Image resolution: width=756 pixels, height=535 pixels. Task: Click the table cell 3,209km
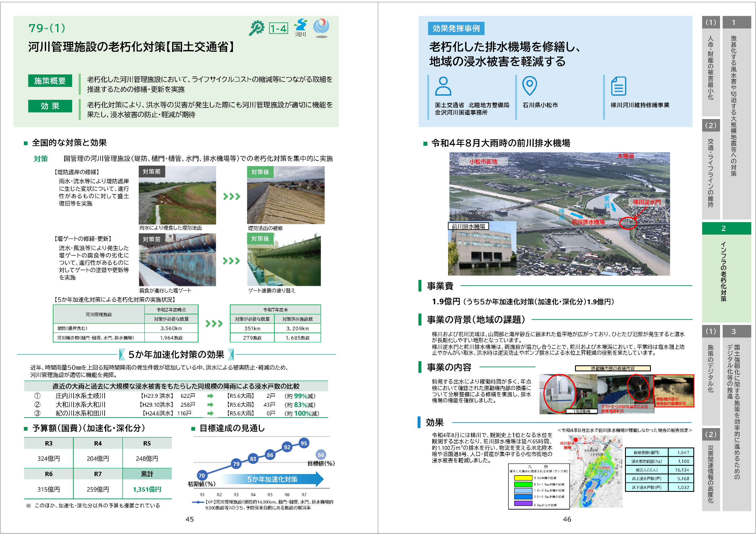(x=297, y=328)
